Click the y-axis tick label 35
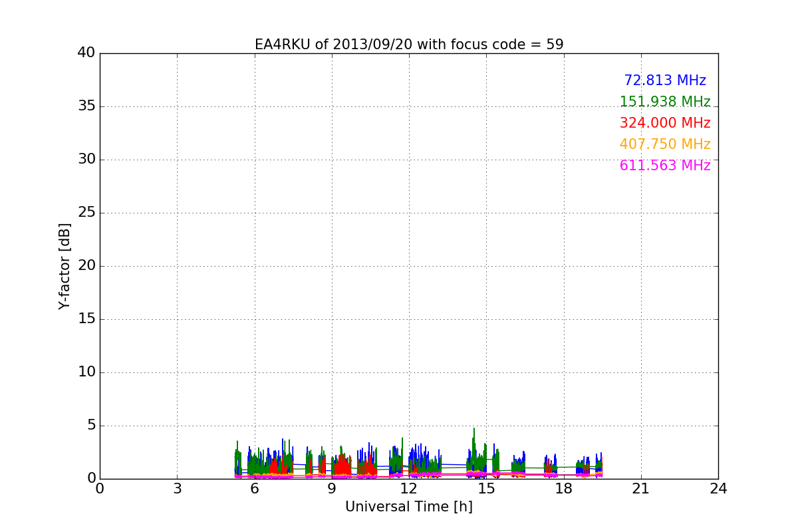The image size is (798, 532). [86, 106]
